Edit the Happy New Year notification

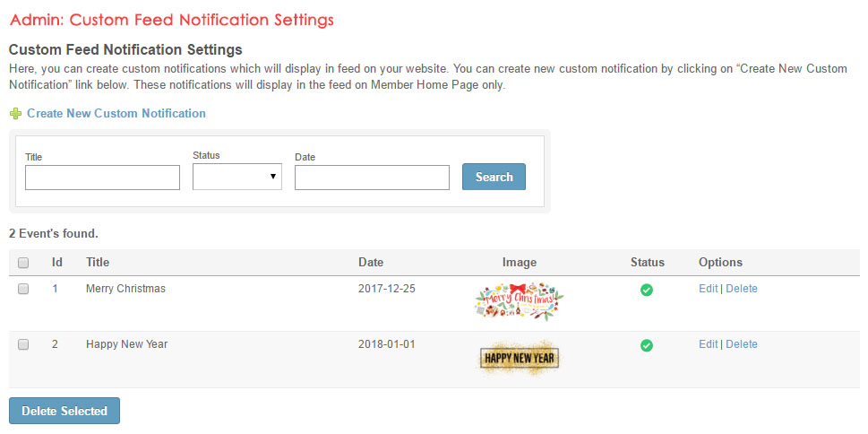tap(708, 344)
